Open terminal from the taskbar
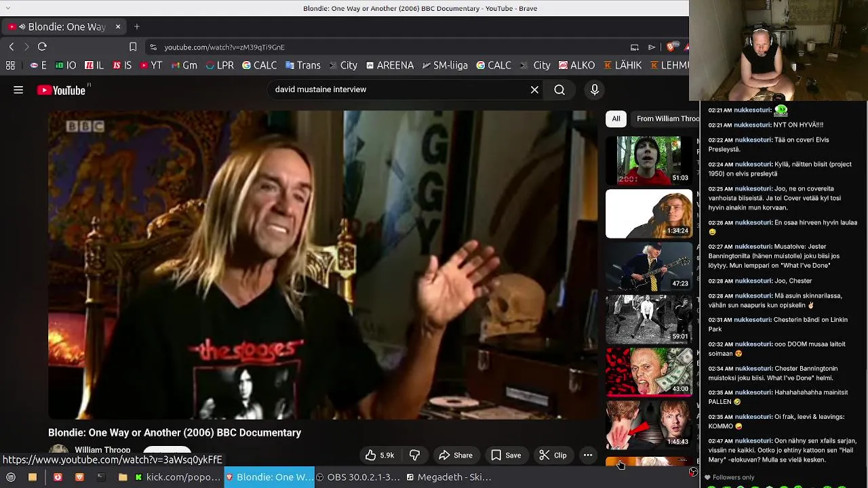The width and height of the screenshot is (868, 488). 101,477
